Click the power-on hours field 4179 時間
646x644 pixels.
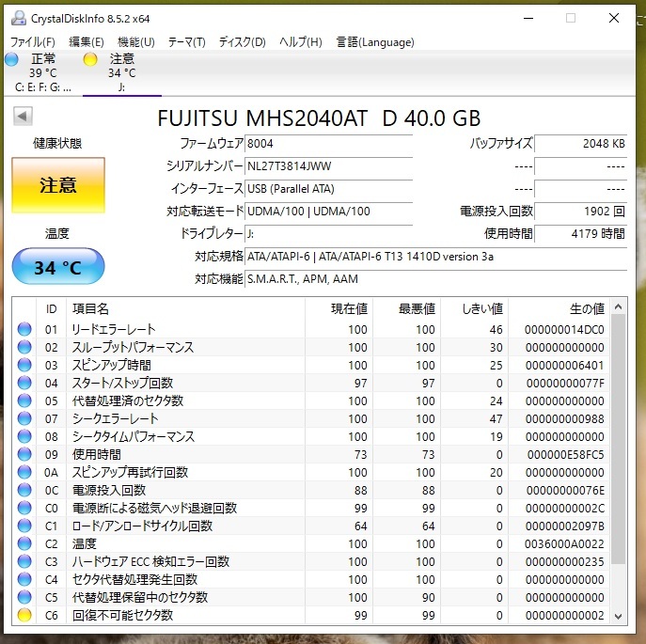pyautogui.click(x=580, y=234)
